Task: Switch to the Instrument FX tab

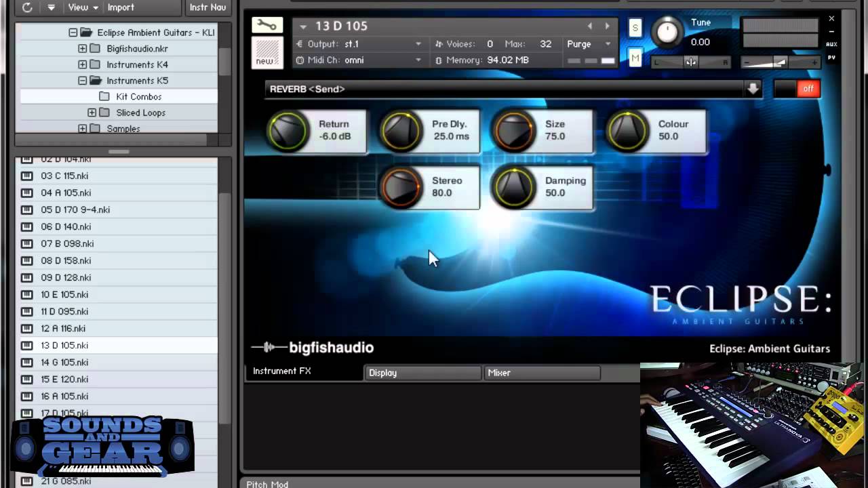Action: point(304,371)
